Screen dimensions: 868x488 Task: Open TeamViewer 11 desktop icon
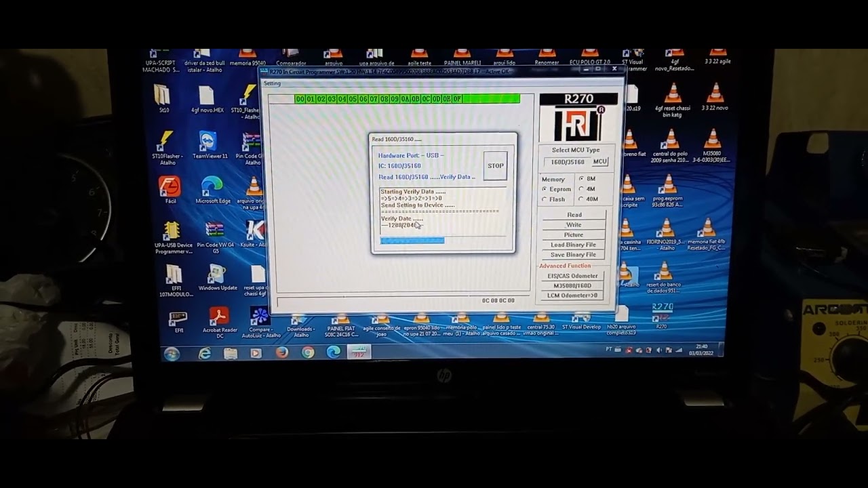point(208,141)
